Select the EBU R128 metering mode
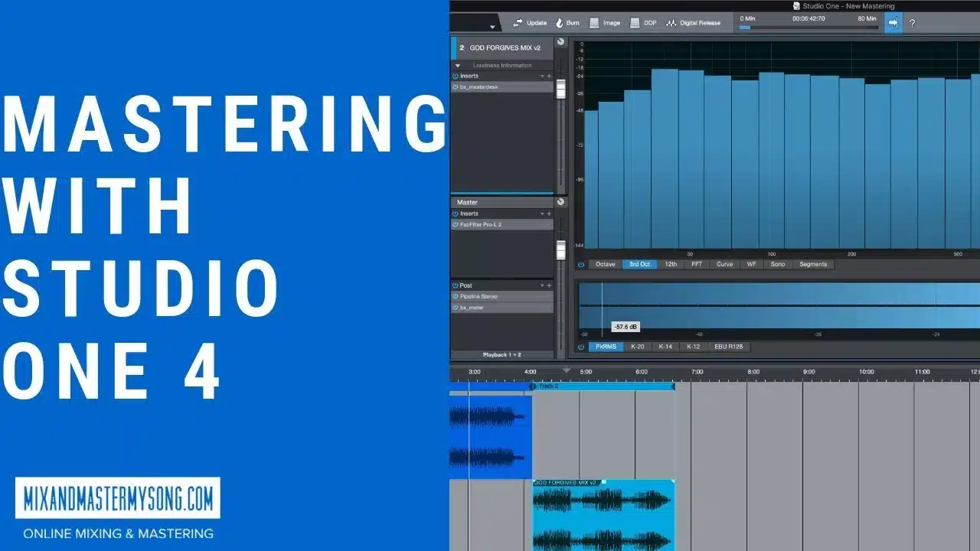 (x=728, y=347)
